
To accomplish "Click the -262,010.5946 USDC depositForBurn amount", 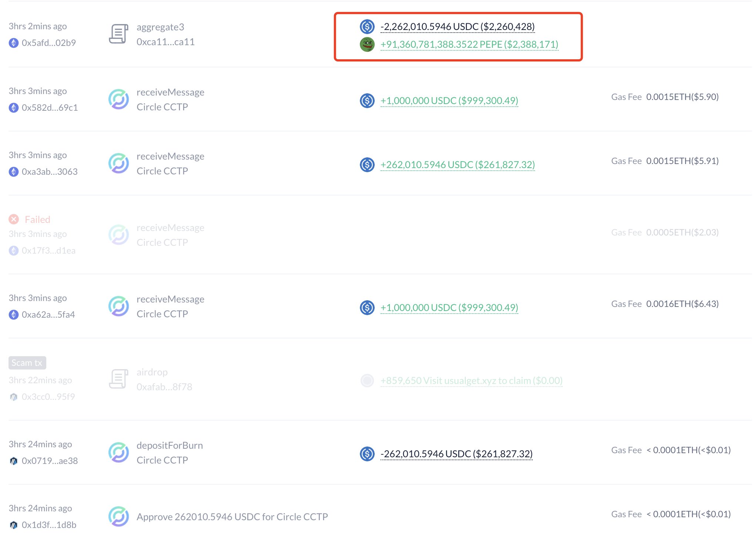I will [456, 454].
